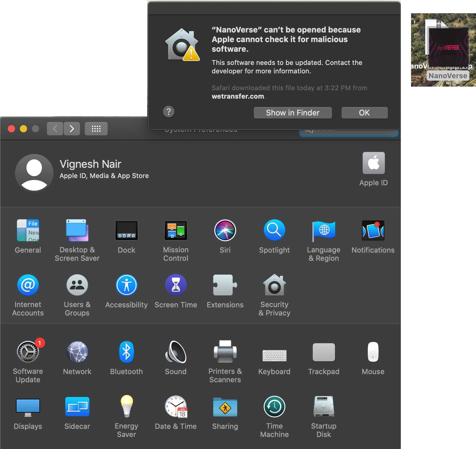Open Mission Control settings
The width and height of the screenshot is (476, 449).
coord(176,230)
